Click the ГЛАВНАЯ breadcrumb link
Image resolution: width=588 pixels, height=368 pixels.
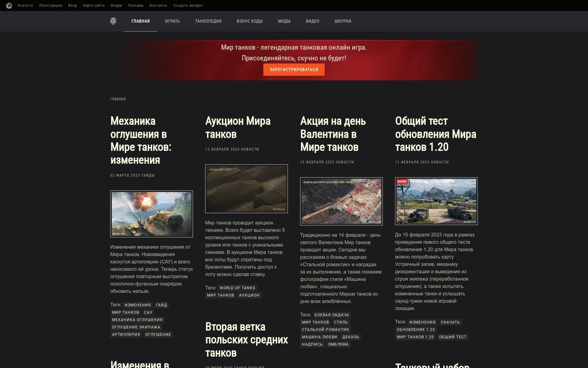click(x=118, y=99)
